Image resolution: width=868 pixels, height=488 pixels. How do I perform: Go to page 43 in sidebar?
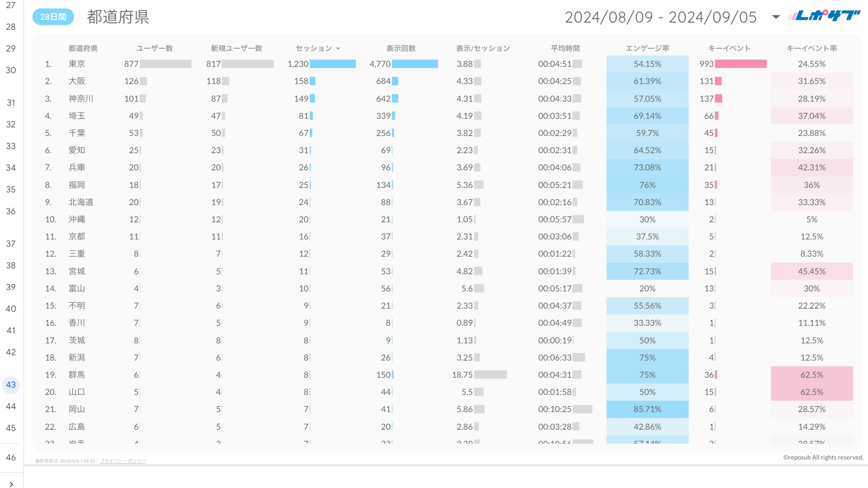point(11,385)
